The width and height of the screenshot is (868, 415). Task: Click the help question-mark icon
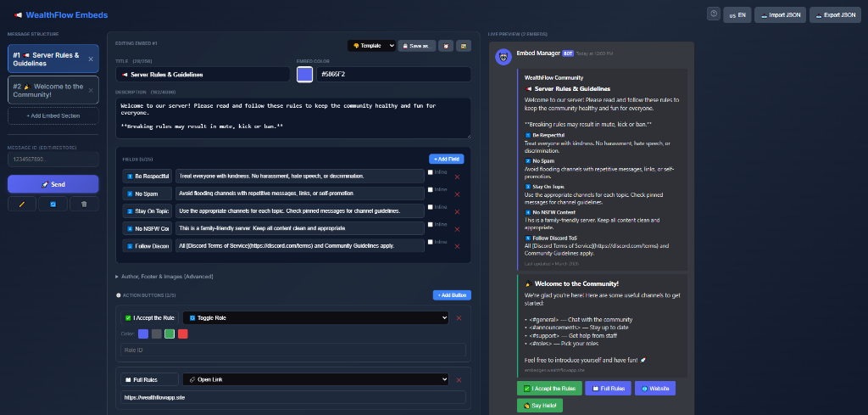pos(714,14)
